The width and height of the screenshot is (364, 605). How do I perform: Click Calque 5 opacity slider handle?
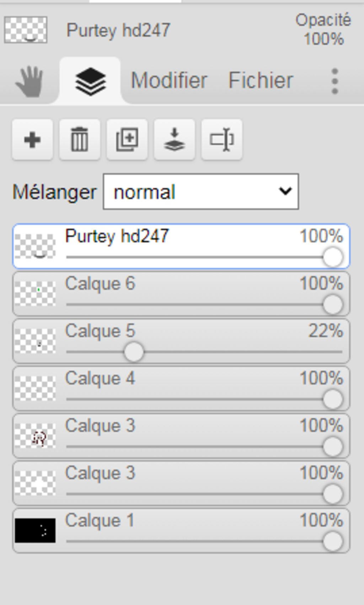pos(134,352)
